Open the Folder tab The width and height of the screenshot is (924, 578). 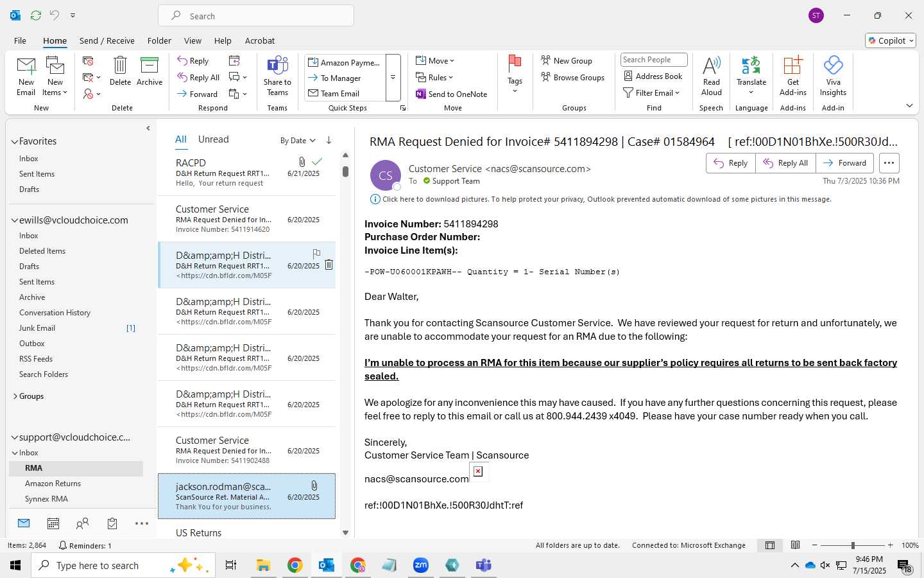pos(159,40)
